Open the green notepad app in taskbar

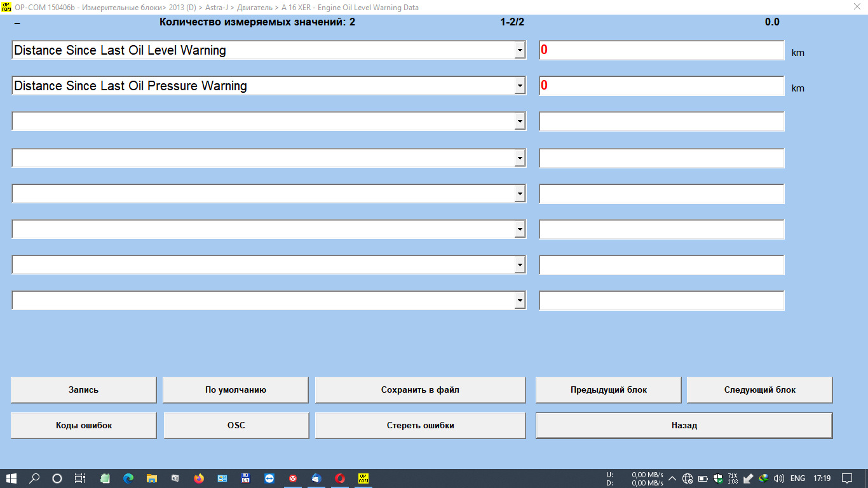(105, 478)
